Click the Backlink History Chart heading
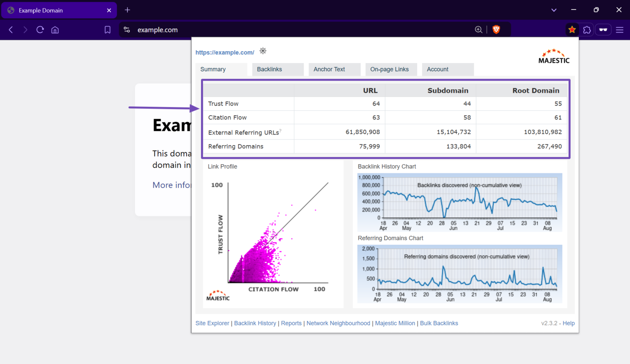The width and height of the screenshot is (630, 364). [x=387, y=166]
